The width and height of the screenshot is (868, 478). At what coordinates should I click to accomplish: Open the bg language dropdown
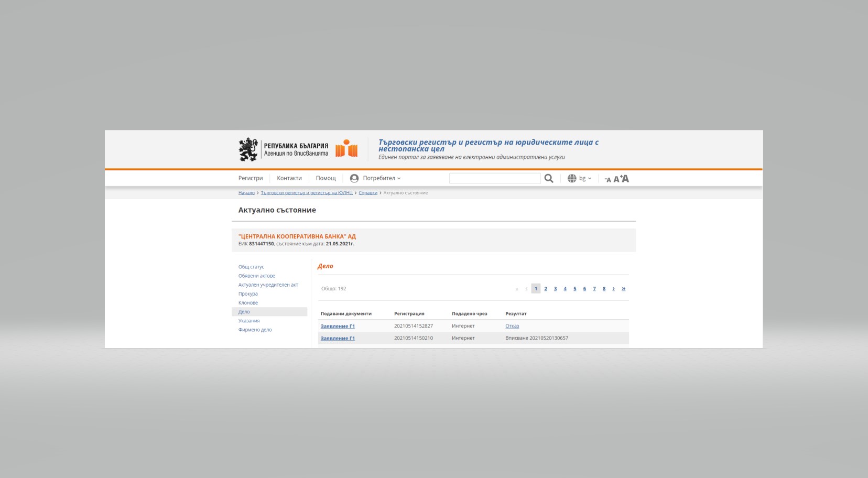pos(585,178)
